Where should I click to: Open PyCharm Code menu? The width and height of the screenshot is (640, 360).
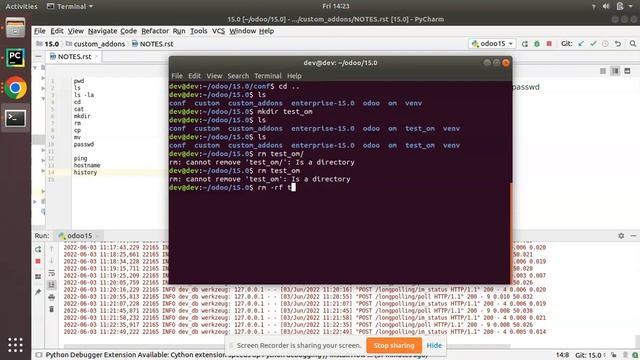click(128, 31)
